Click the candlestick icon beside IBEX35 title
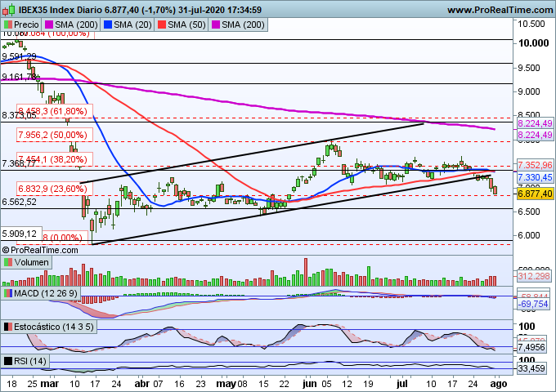This screenshot has width=556, height=392. pyautogui.click(x=7, y=9)
